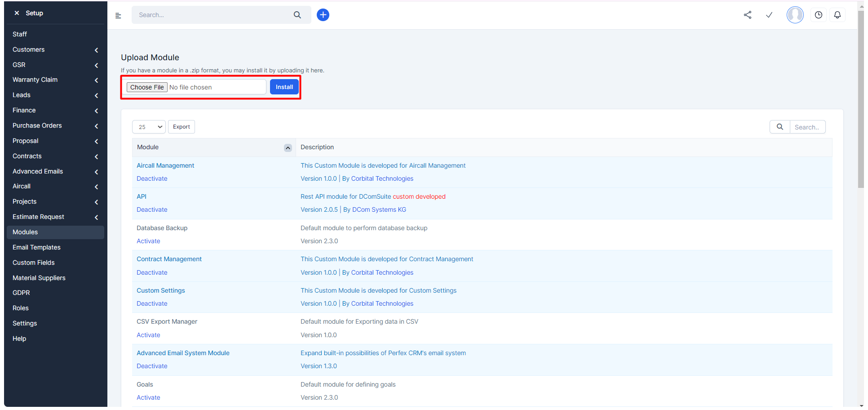Click Corbital Technologies author link in Aircall row

click(382, 178)
